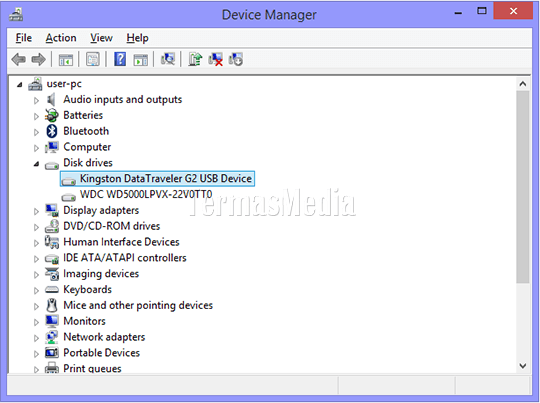The height and width of the screenshot is (403, 540).
Task: Collapse the Disk drives category
Action: click(x=36, y=164)
